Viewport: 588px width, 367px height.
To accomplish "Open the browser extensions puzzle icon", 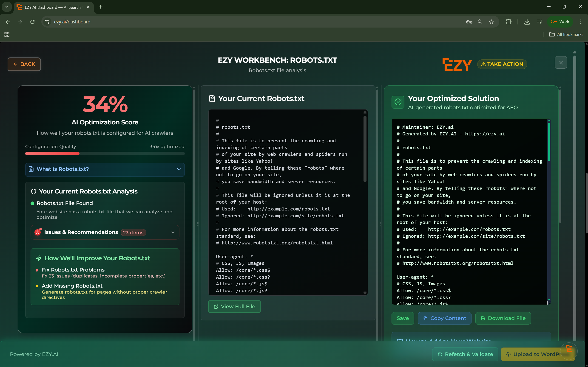I will [x=508, y=22].
